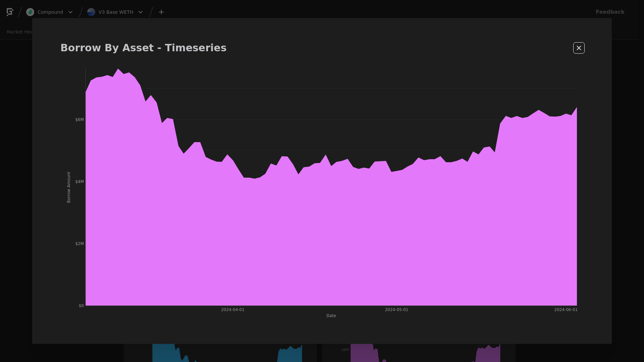Click the 2024-04-01 date axis tick
The width and height of the screenshot is (644, 362).
tap(232, 310)
